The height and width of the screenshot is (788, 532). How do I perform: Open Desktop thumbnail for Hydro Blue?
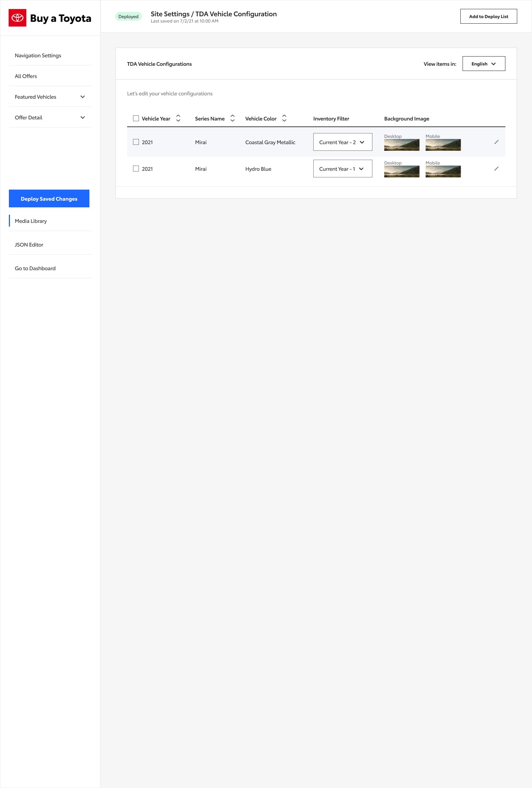coord(402,171)
